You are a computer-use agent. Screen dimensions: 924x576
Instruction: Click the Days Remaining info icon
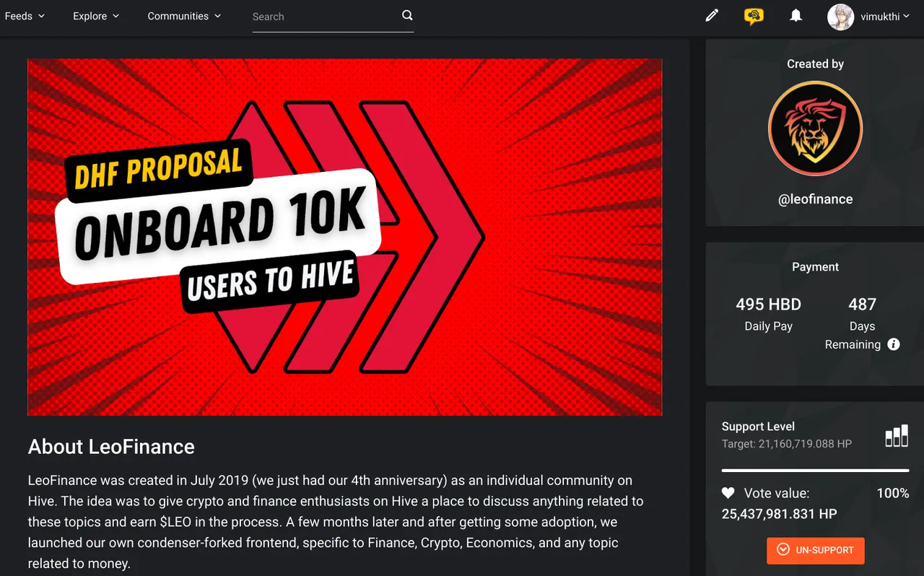pyautogui.click(x=894, y=344)
